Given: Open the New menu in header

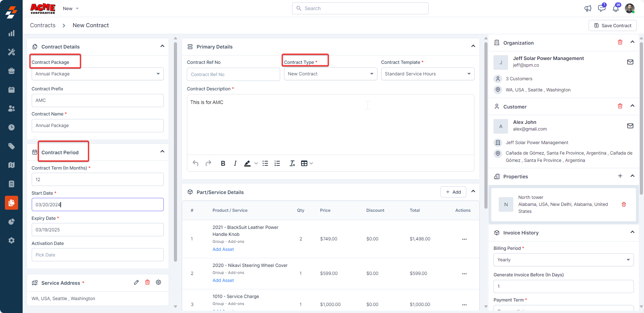Looking at the screenshot, I should click(71, 8).
